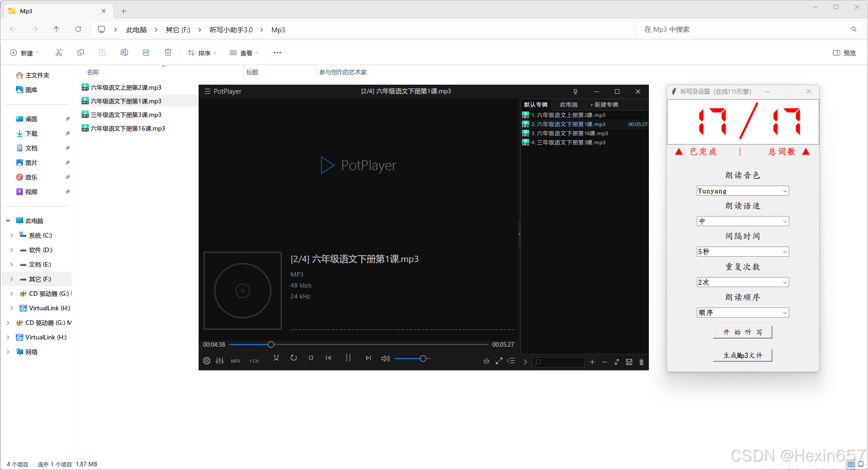Expand the 网络 tree node
The height and width of the screenshot is (470, 868).
coord(8,352)
